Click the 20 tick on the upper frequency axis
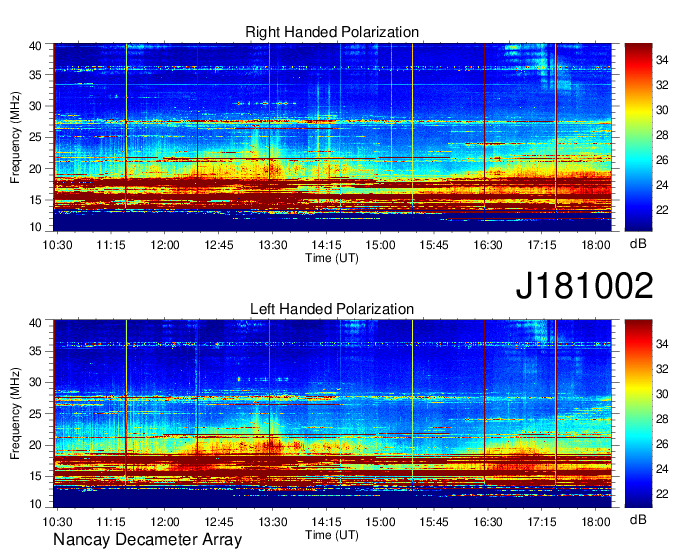 coord(35,169)
